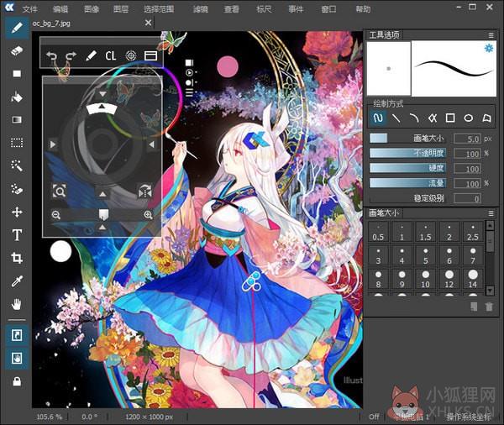Image resolution: width=504 pixels, height=425 pixels.
Task: Select the Gradient tool
Action: [x=17, y=120]
